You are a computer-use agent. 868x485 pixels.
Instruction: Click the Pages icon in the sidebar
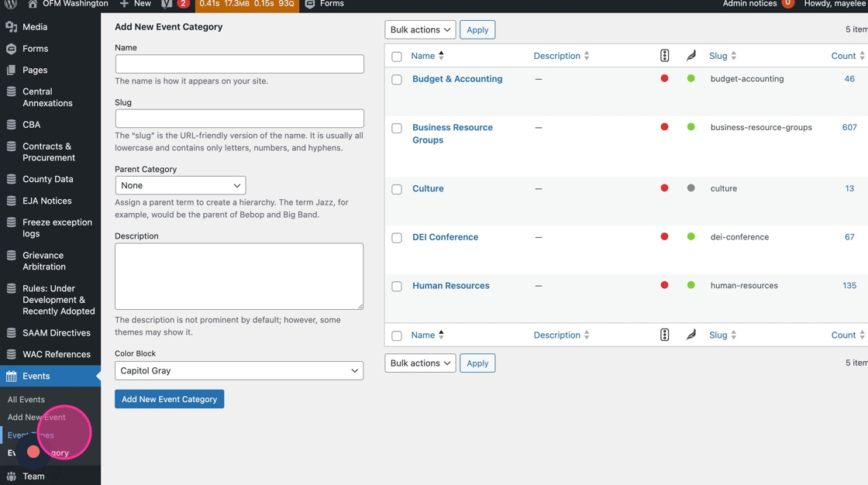(11, 71)
